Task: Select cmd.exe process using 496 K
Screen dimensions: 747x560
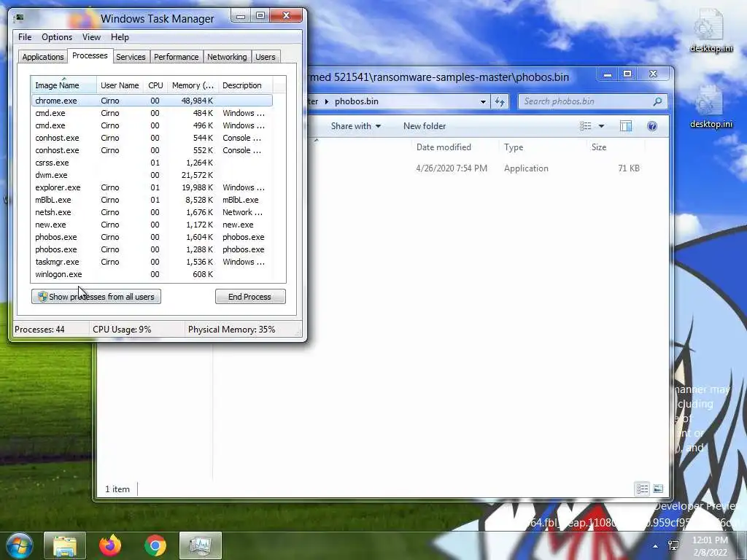Action: (152, 125)
